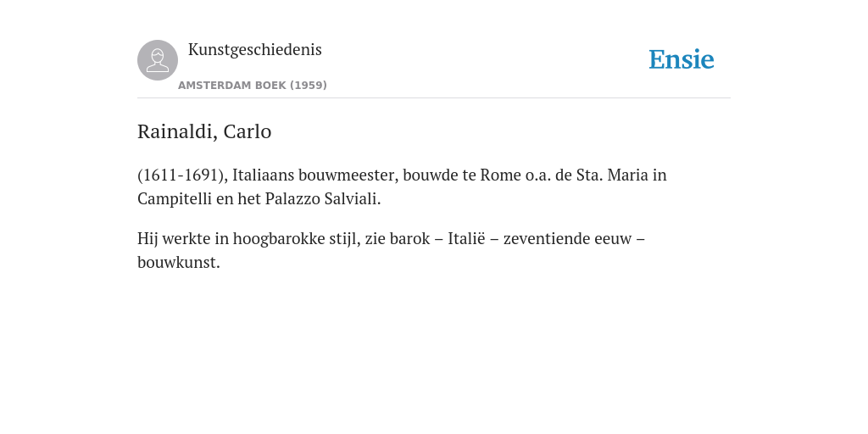
Task: Click the phrase Italiaans bouwmeester
Action: [x=315, y=175]
